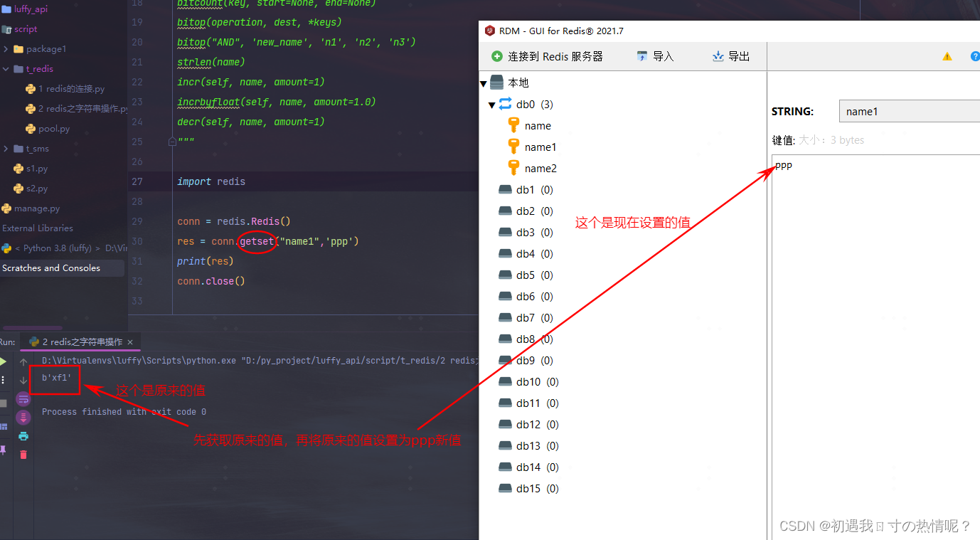This screenshot has width=980, height=540.
Task: Open database db14 in RDM tree
Action: 528,467
